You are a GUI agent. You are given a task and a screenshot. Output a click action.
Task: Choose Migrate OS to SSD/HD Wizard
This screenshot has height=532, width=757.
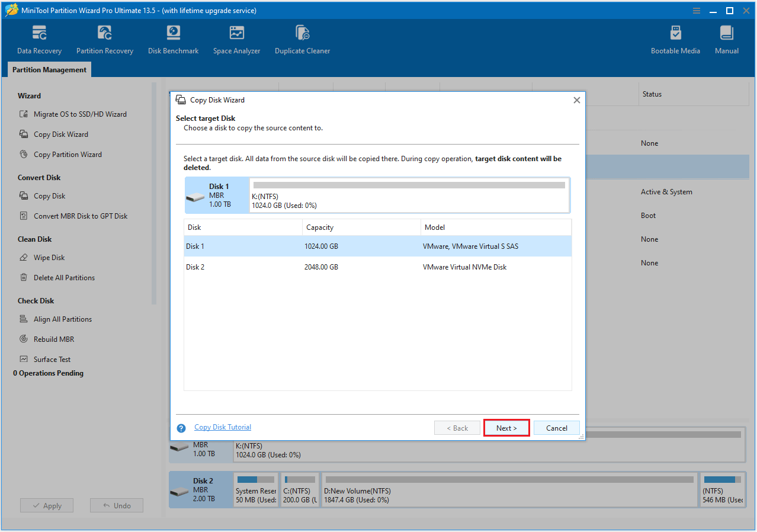pyautogui.click(x=82, y=114)
